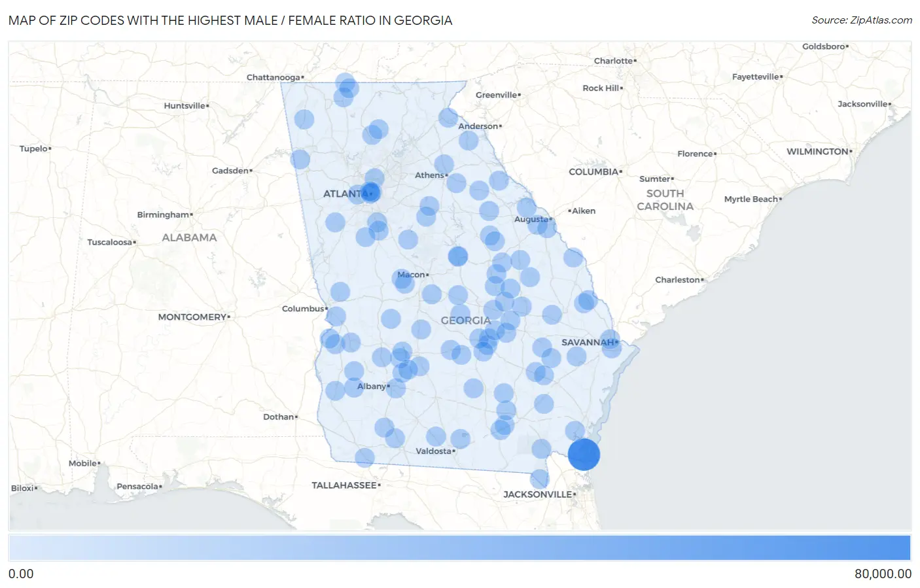The image size is (920, 588).
Task: Click the Mobile city label
Action: (x=82, y=464)
